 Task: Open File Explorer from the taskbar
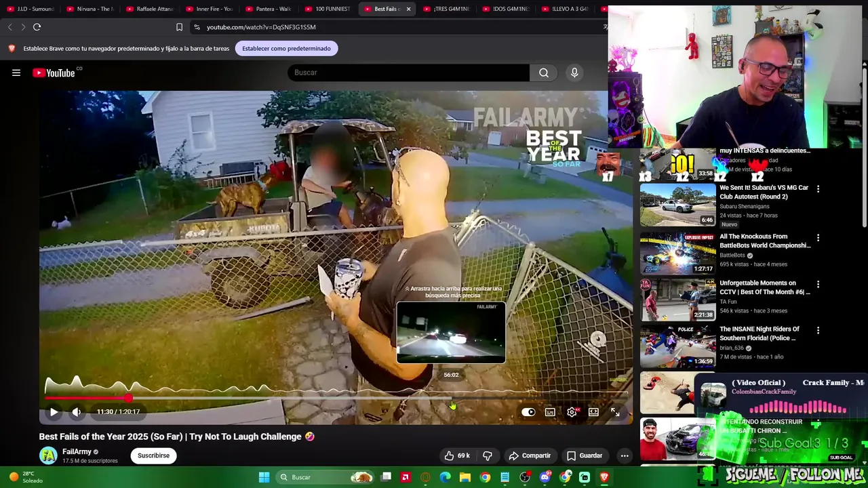point(465,477)
